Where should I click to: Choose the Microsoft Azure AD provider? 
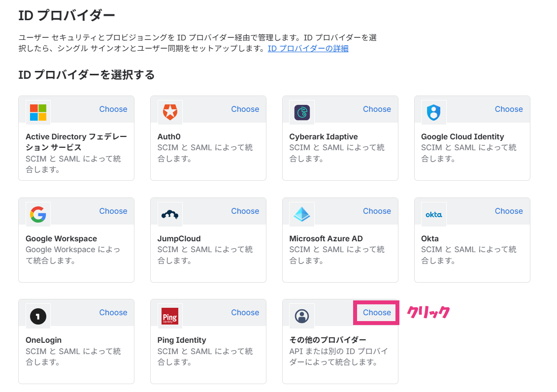coord(377,211)
